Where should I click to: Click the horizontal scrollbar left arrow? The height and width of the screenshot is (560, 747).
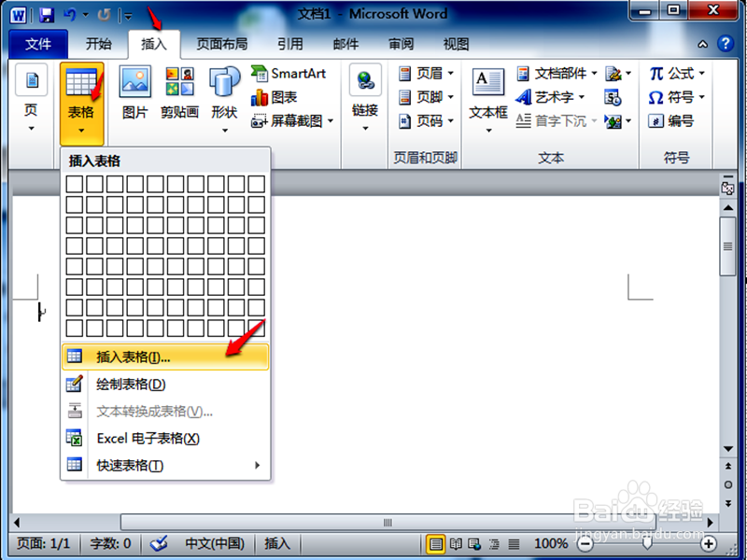pyautogui.click(x=17, y=523)
